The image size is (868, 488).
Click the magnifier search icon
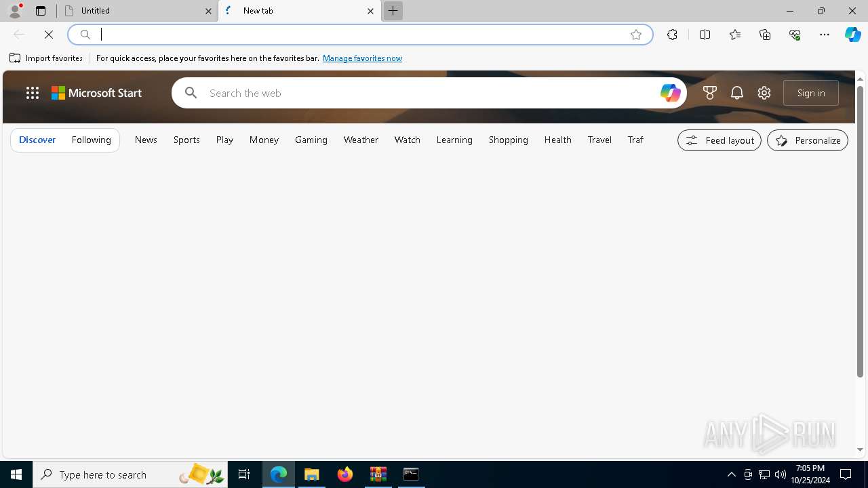click(x=191, y=93)
